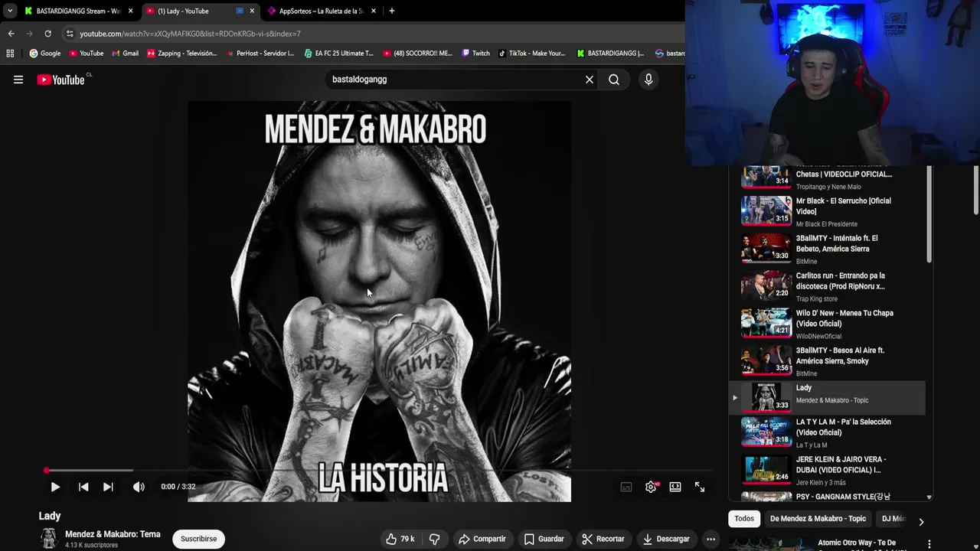Open Chrome apps grid in bookmarks bar
The width and height of the screenshot is (980, 551).
[10, 54]
